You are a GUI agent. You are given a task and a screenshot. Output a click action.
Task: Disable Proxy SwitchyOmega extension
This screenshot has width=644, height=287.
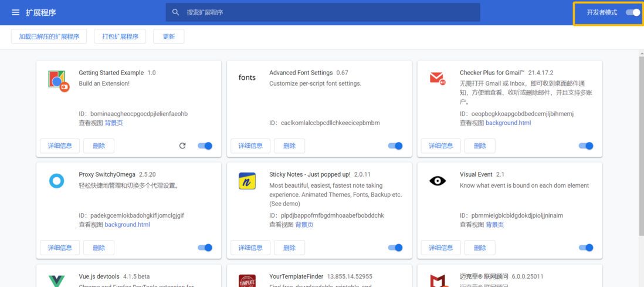[205, 248]
